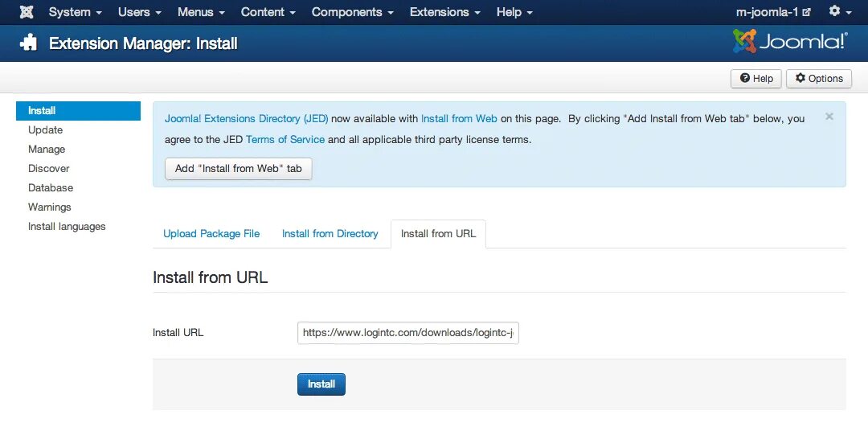Open the Terms of Service link

(x=285, y=140)
